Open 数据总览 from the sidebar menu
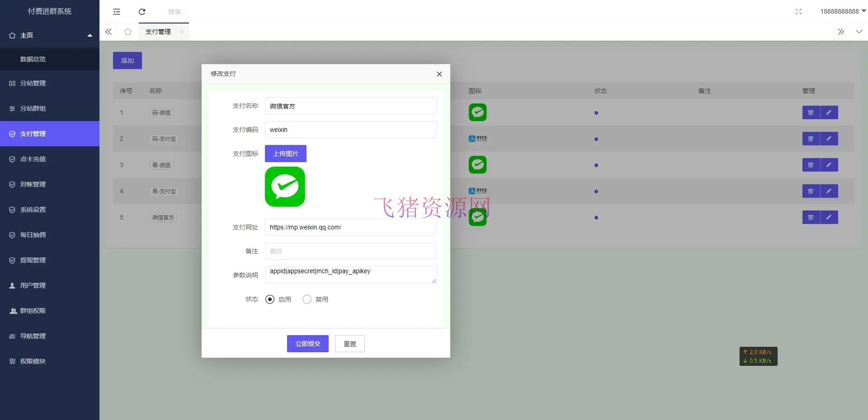 click(x=32, y=59)
